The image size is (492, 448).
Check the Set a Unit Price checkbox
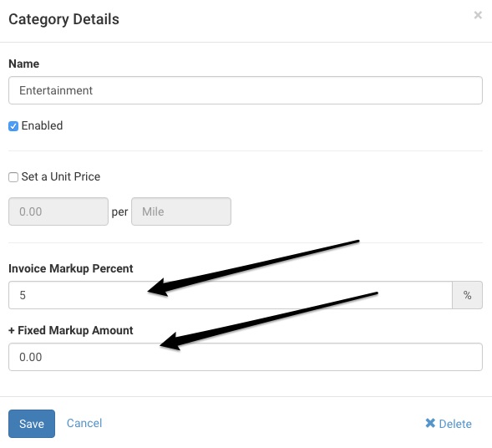coord(13,177)
